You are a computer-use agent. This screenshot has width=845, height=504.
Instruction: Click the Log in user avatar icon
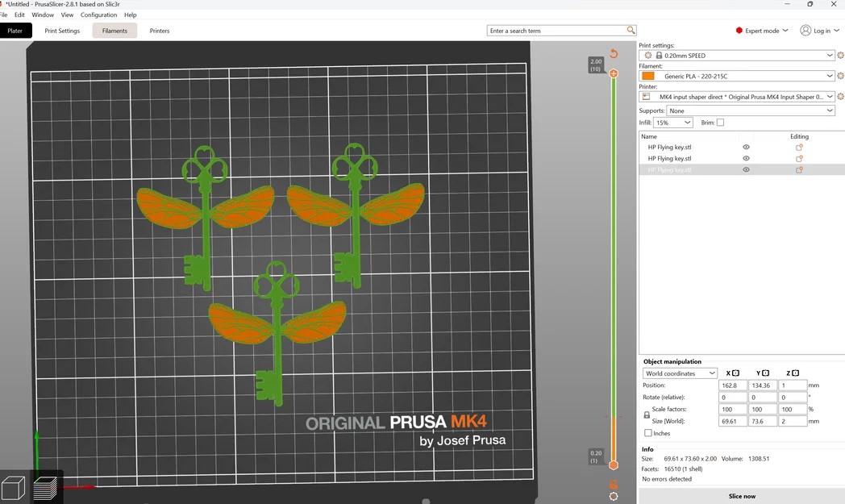pyautogui.click(x=805, y=30)
